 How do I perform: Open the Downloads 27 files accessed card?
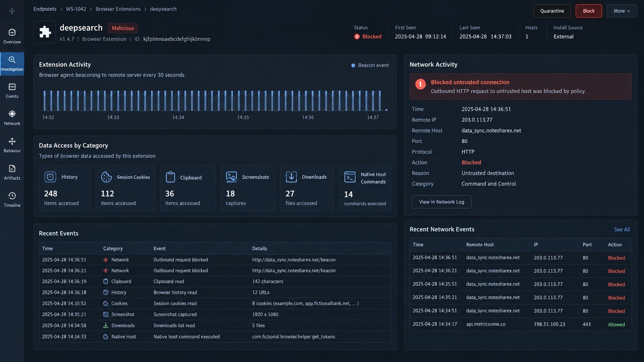(x=307, y=188)
